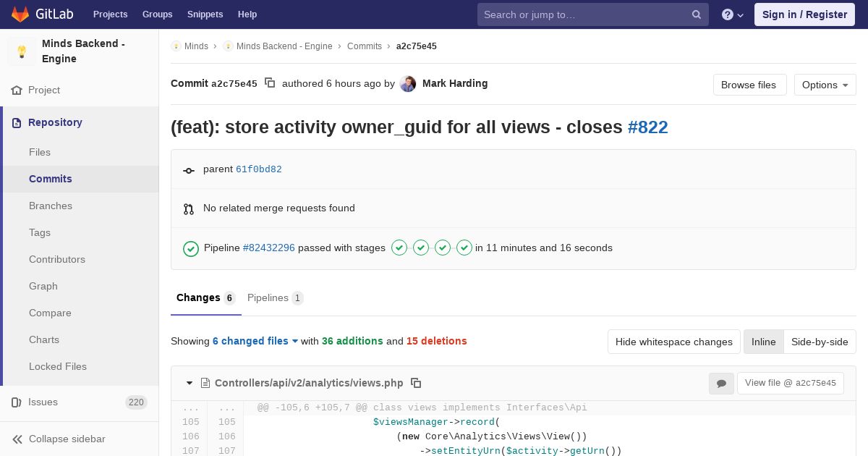Click the Minds breadcrumb bulb icon
868x456 pixels.
click(176, 46)
